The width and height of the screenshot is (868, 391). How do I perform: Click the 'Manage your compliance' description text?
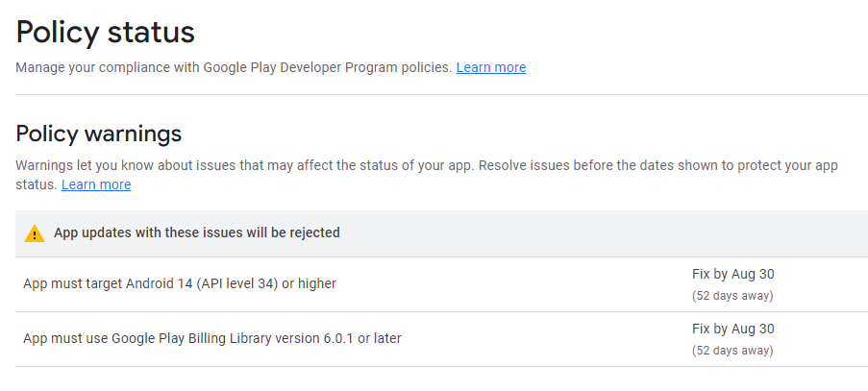tap(234, 67)
